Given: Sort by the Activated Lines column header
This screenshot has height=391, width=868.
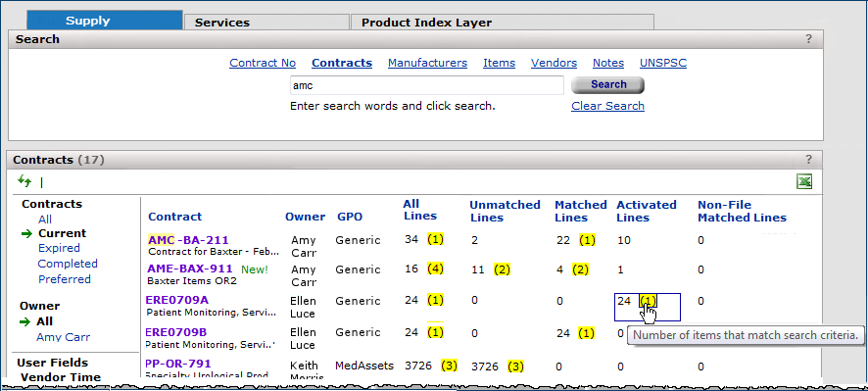Looking at the screenshot, I should tap(647, 211).
